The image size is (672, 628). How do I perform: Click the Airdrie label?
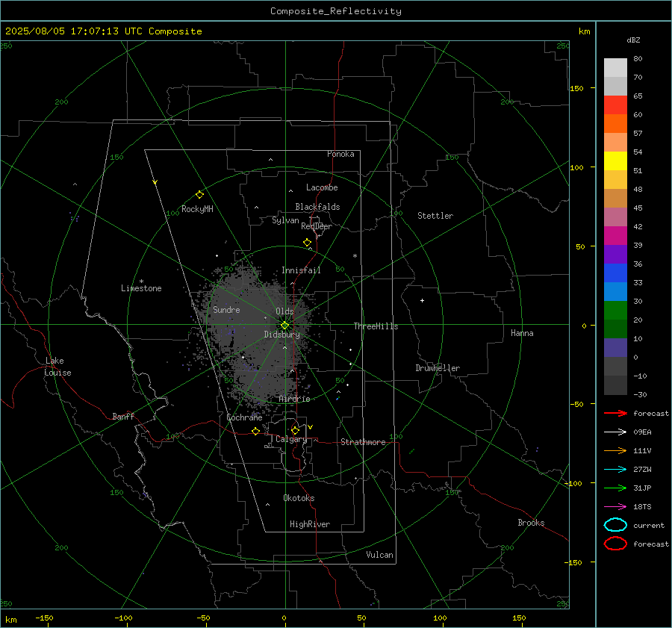click(294, 399)
